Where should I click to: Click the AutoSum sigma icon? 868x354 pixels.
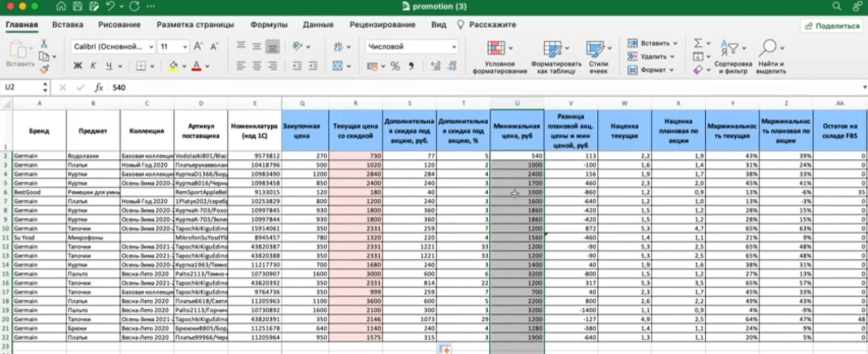(698, 43)
